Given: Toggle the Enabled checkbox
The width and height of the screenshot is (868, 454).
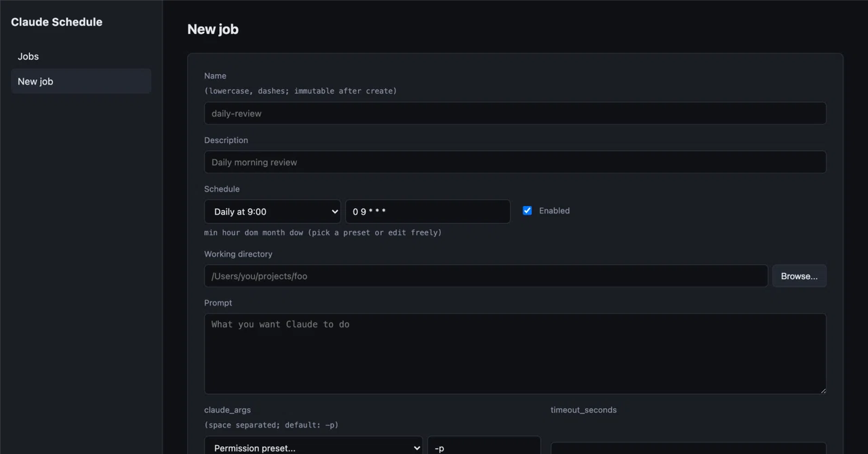Looking at the screenshot, I should 527,211.
